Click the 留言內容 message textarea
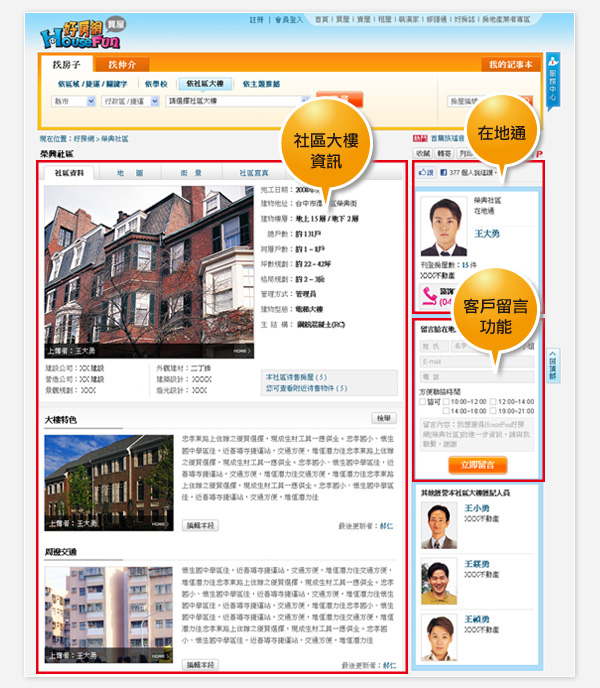The height and width of the screenshot is (688, 600). point(477,434)
